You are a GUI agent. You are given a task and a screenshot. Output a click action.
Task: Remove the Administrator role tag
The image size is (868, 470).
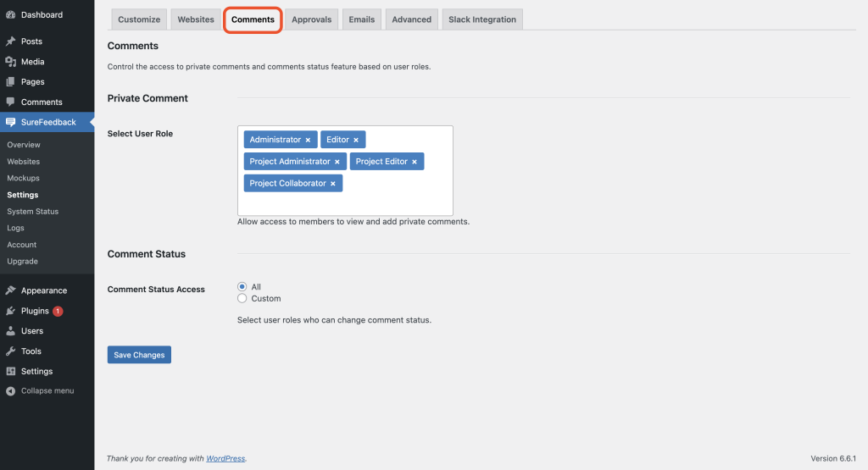click(308, 140)
